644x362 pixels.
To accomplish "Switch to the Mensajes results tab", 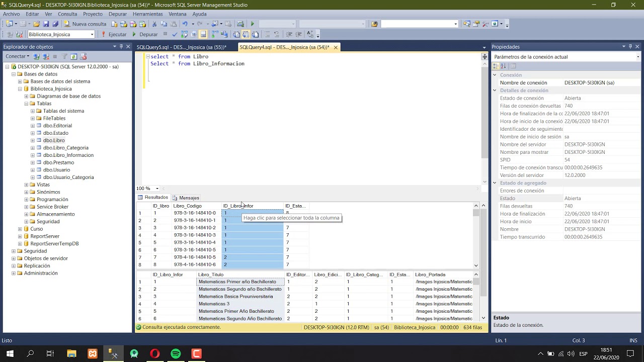I will click(186, 198).
